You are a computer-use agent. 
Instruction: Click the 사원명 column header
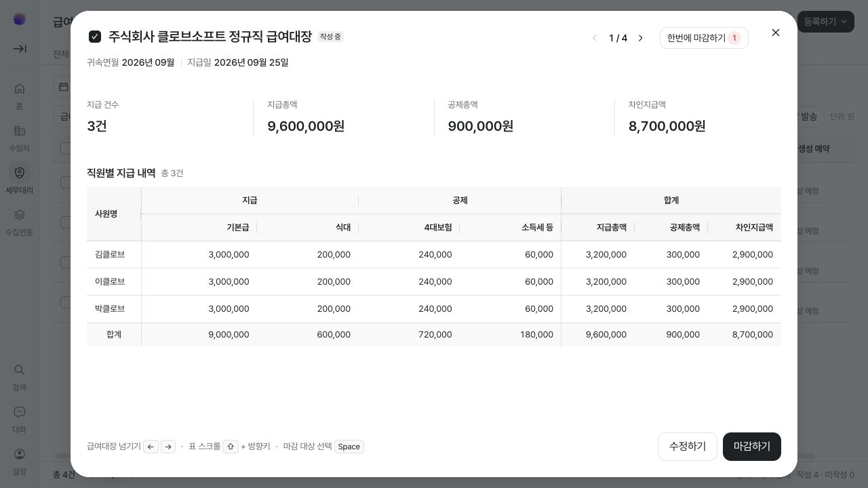point(114,214)
